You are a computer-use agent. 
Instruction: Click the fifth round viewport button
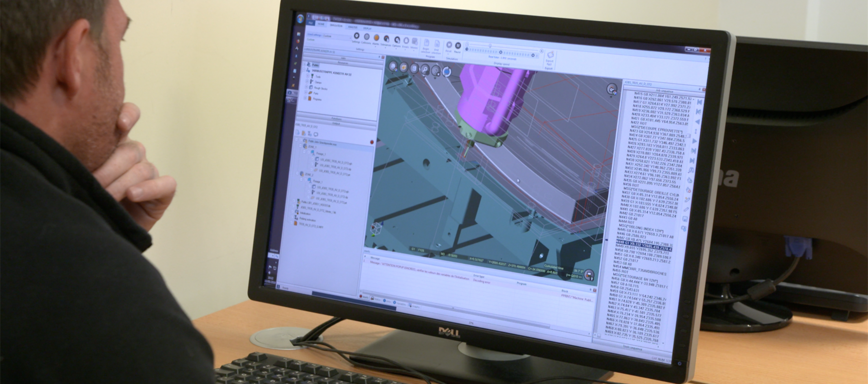pos(436,71)
